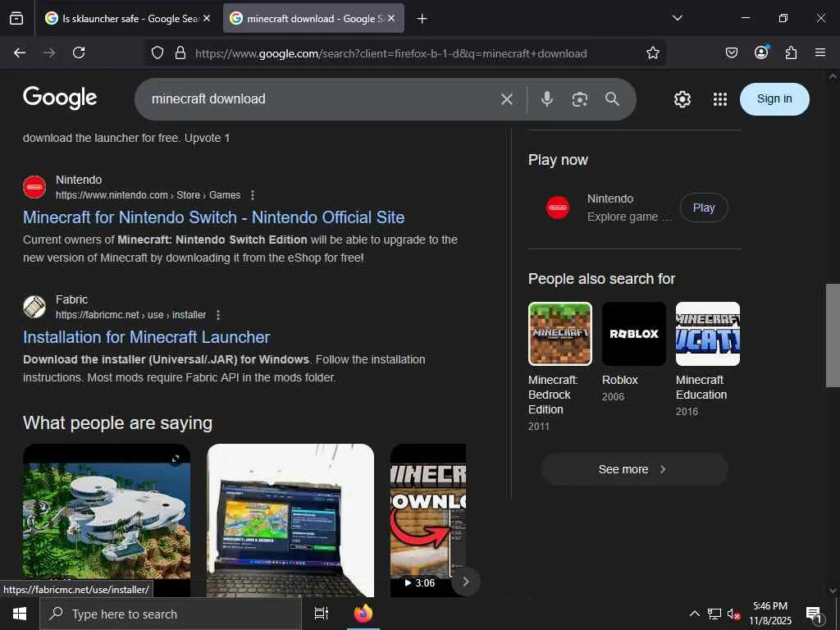Click Play button for Nintendo

click(x=703, y=208)
